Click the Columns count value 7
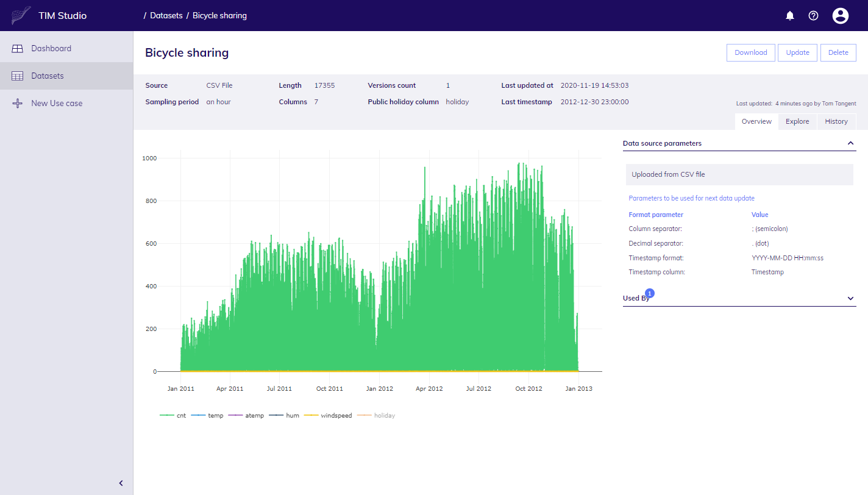Screen dimensions: 868x495 pos(316,102)
